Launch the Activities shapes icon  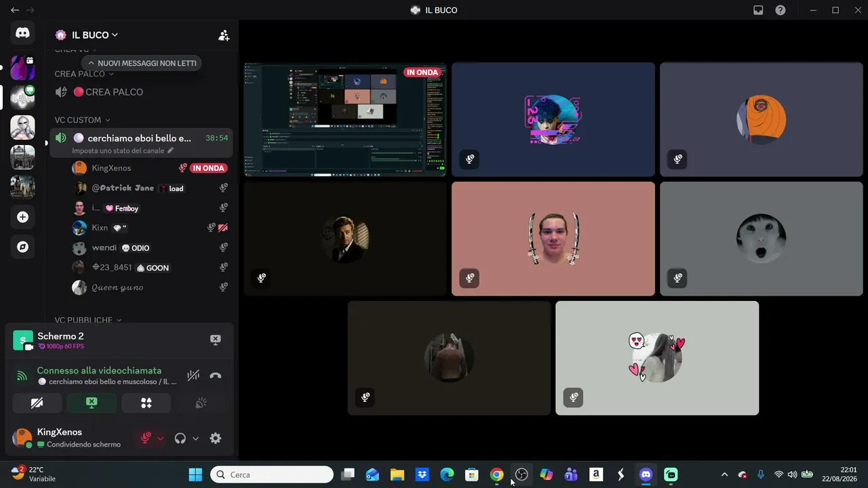click(146, 403)
